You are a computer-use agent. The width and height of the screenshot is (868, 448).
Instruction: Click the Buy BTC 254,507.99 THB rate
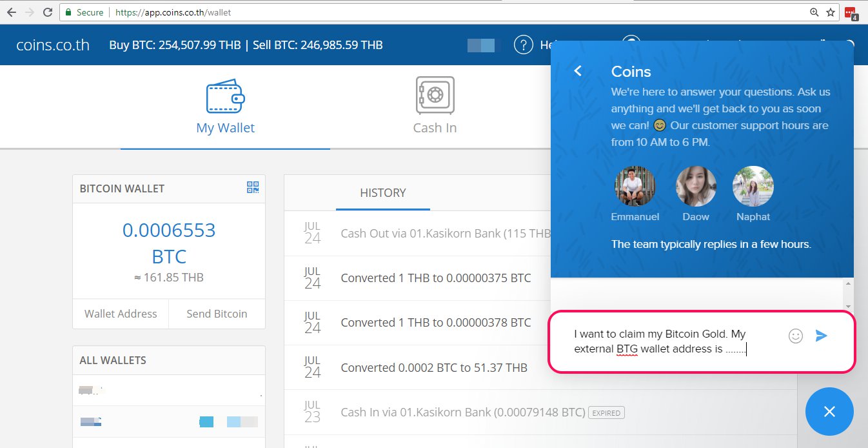point(175,45)
